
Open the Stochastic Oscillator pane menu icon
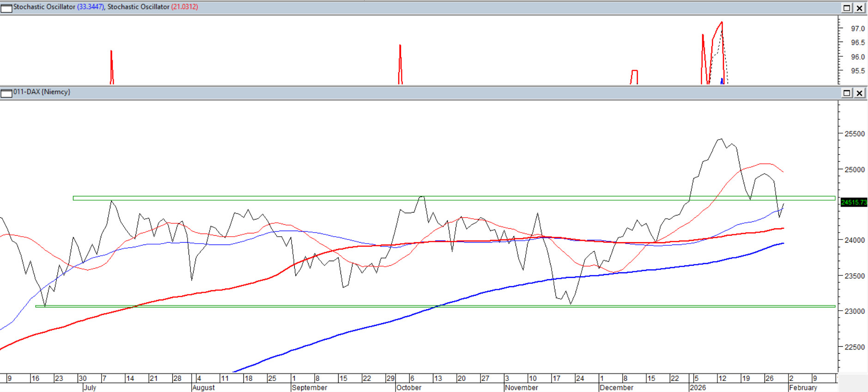(x=6, y=8)
